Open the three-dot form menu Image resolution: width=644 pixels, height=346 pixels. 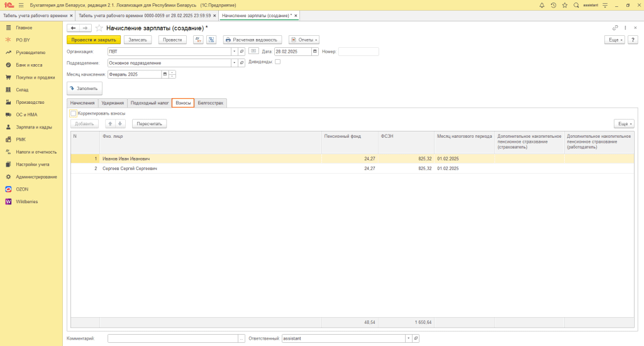click(626, 28)
